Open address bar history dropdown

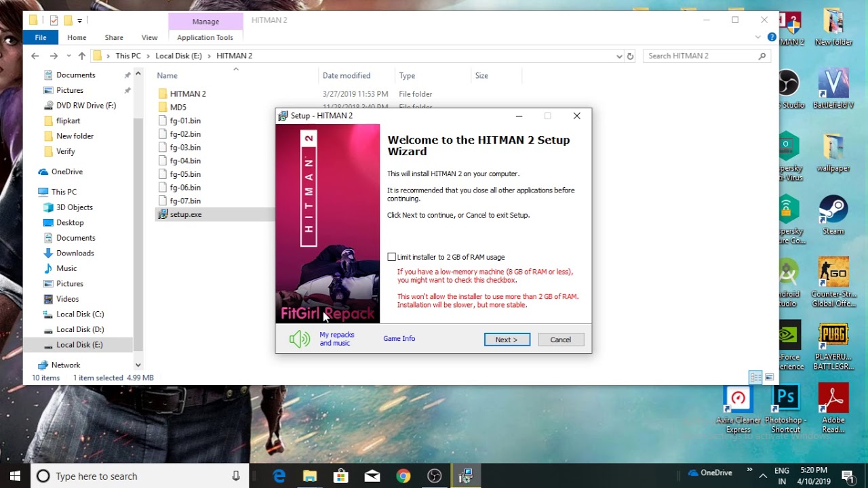click(619, 56)
